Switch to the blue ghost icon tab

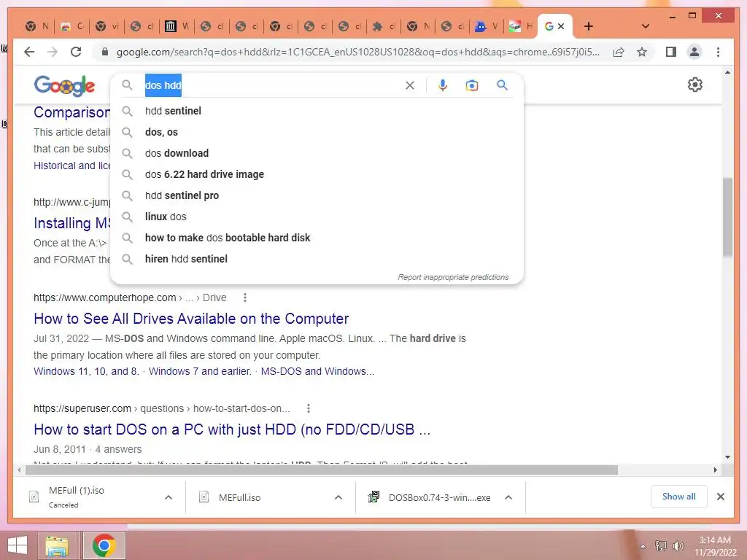click(x=487, y=26)
